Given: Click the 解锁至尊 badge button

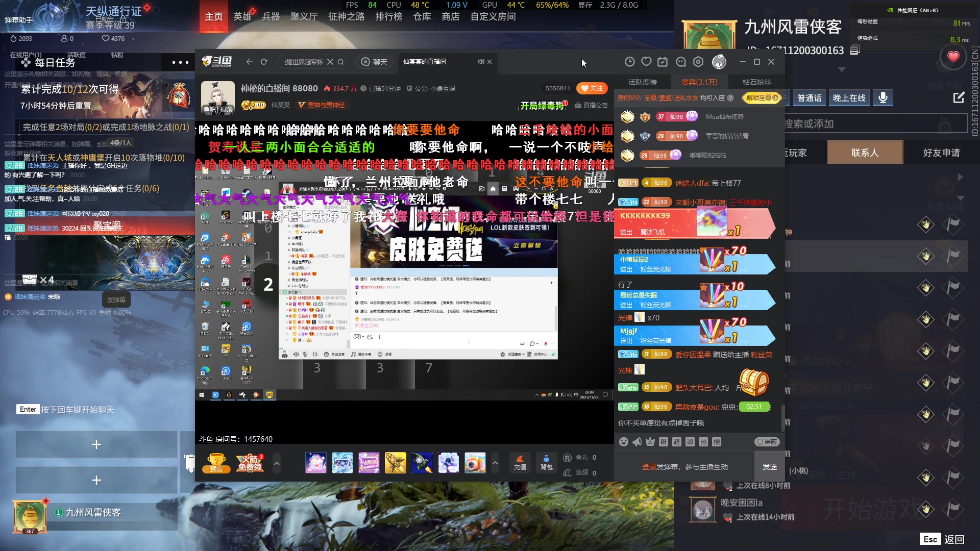Looking at the screenshot, I should click(762, 97).
